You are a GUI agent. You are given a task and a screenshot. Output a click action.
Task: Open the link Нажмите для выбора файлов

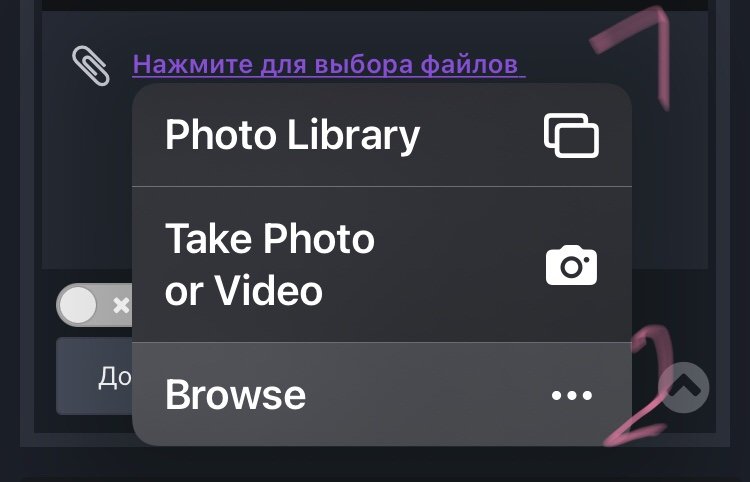pos(329,65)
